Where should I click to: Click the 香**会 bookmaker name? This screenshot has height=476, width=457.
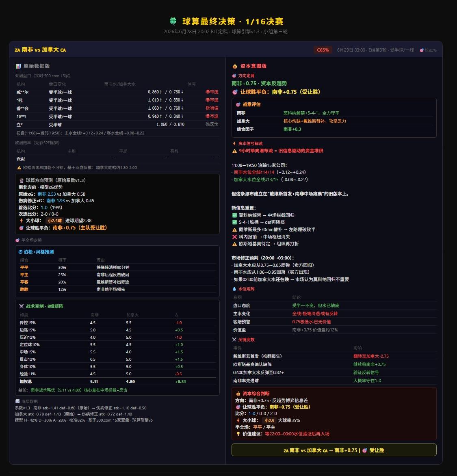(22, 108)
